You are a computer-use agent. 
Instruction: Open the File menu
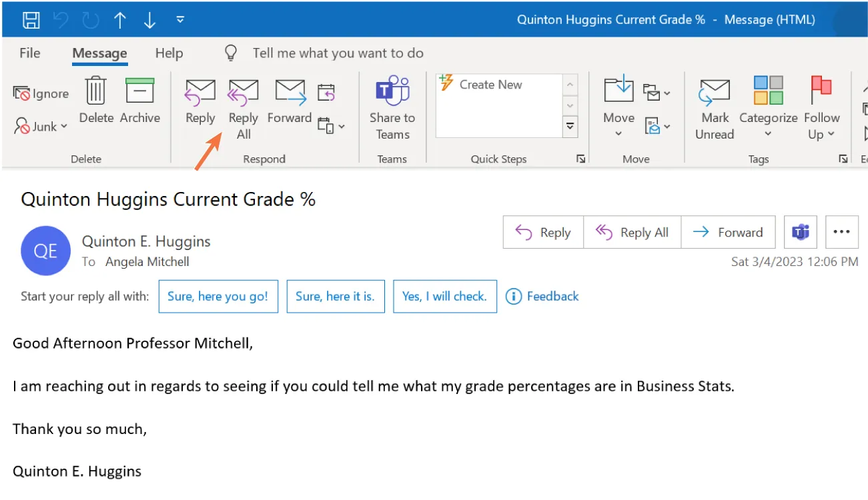coord(29,53)
